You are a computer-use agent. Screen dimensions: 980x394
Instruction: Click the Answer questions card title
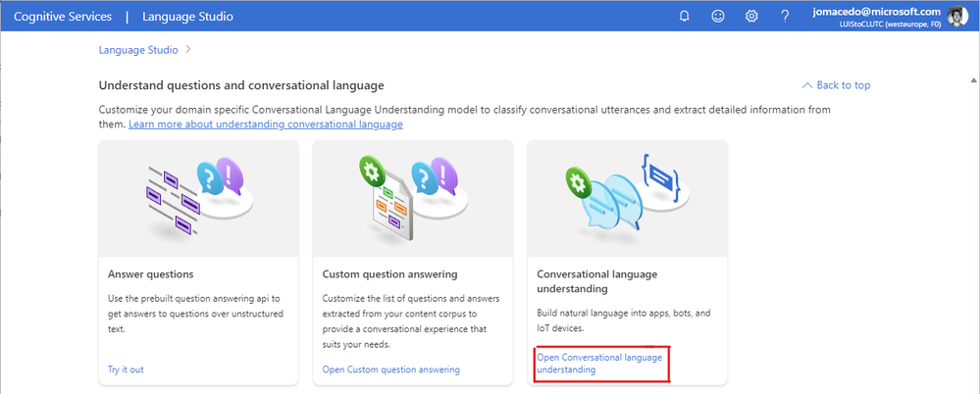pos(151,274)
